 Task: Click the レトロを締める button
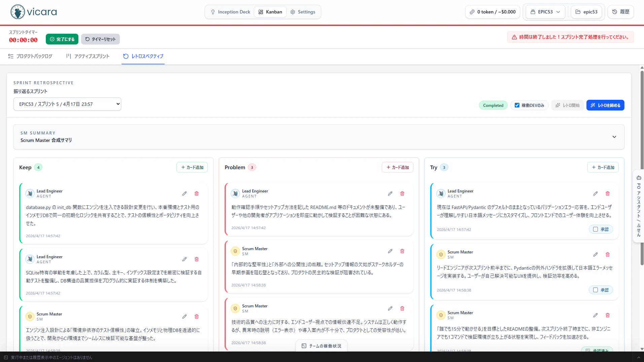(x=605, y=105)
